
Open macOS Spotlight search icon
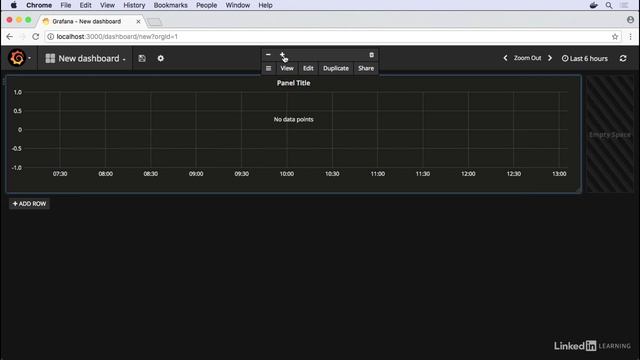(x=609, y=5)
